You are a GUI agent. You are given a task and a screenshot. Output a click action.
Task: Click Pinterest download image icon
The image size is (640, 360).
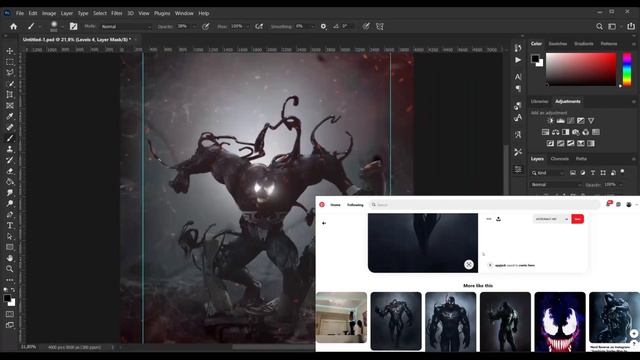tap(498, 219)
